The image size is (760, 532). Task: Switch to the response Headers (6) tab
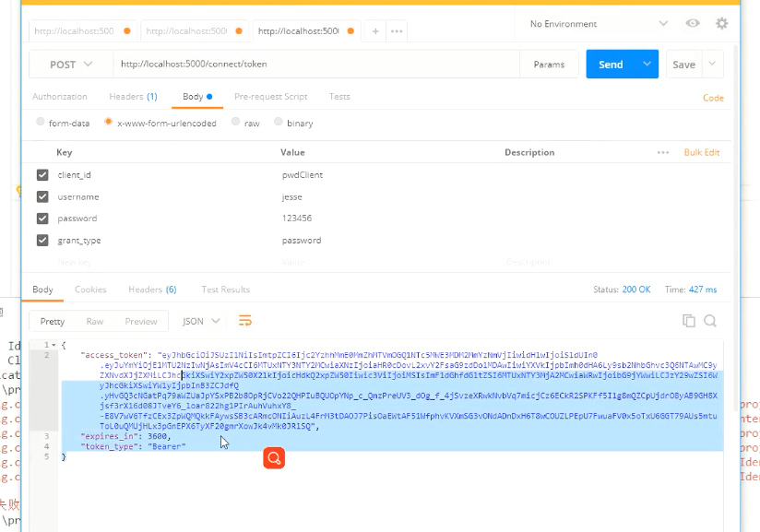point(152,290)
